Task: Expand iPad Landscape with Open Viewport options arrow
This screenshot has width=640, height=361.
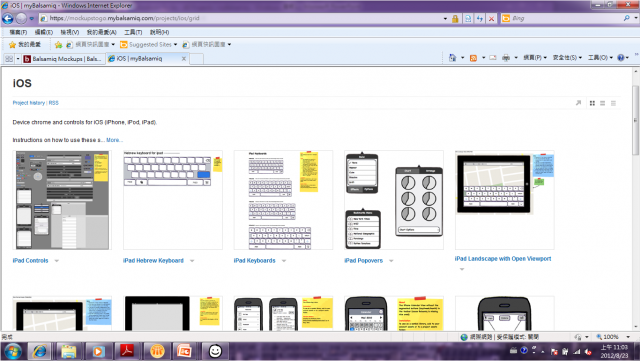Action: tap(462, 269)
